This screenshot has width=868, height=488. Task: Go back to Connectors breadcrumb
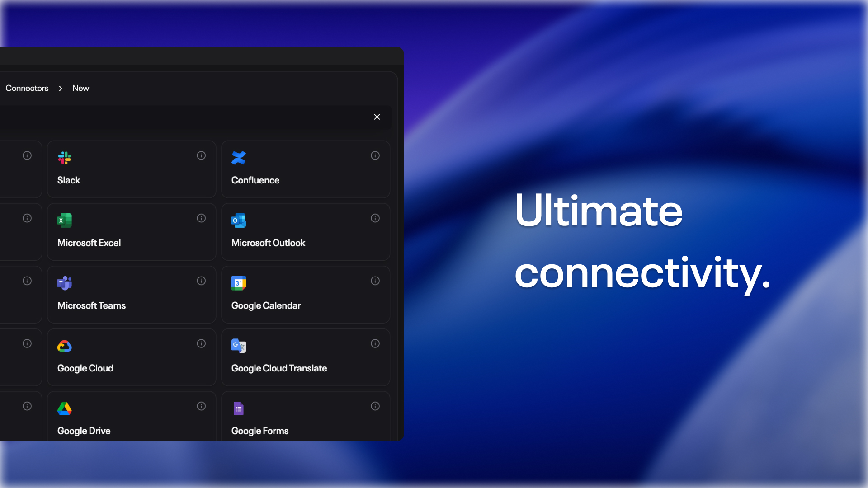click(x=27, y=88)
